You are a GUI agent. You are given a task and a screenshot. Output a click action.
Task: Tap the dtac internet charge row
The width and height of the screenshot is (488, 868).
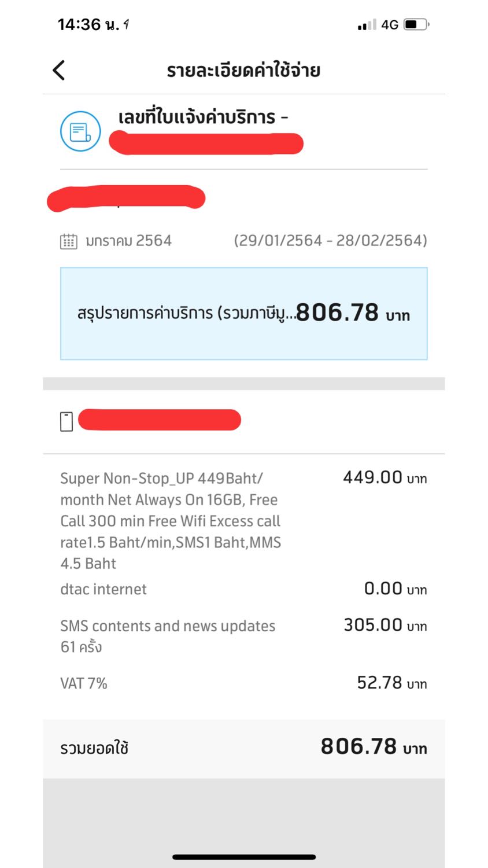pyautogui.click(x=104, y=589)
